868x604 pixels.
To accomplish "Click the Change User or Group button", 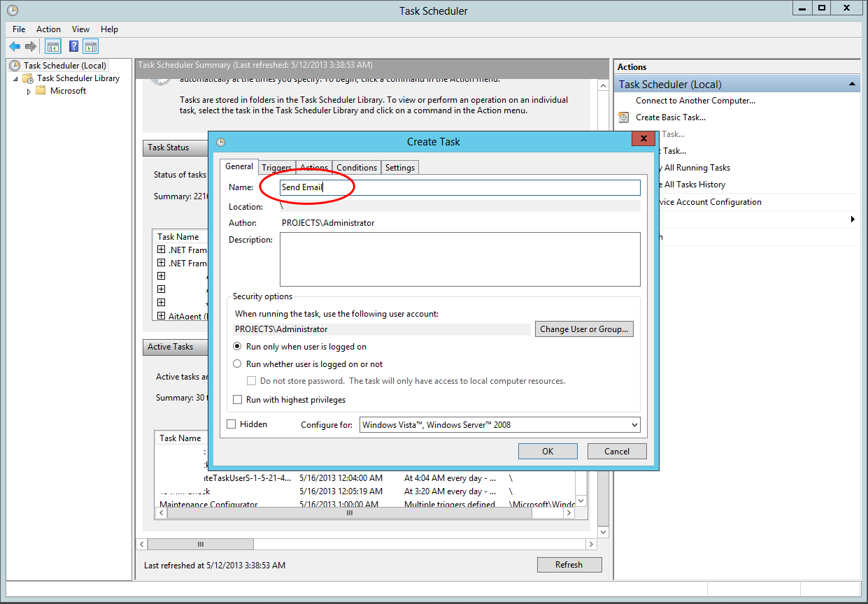I will tap(584, 329).
